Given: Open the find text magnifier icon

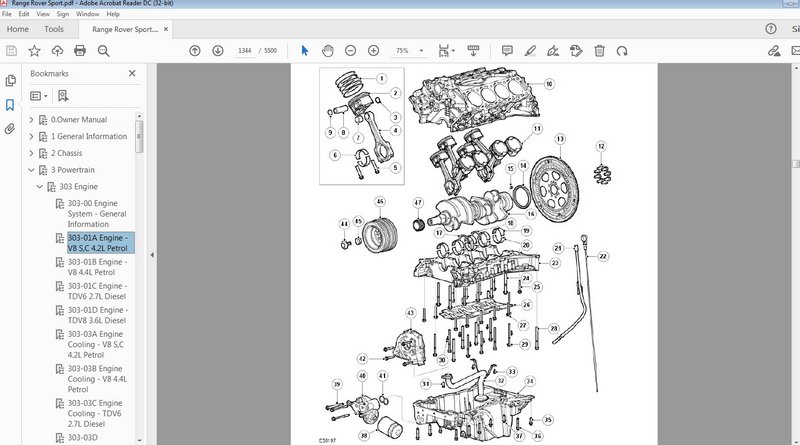Looking at the screenshot, I should coord(104,51).
